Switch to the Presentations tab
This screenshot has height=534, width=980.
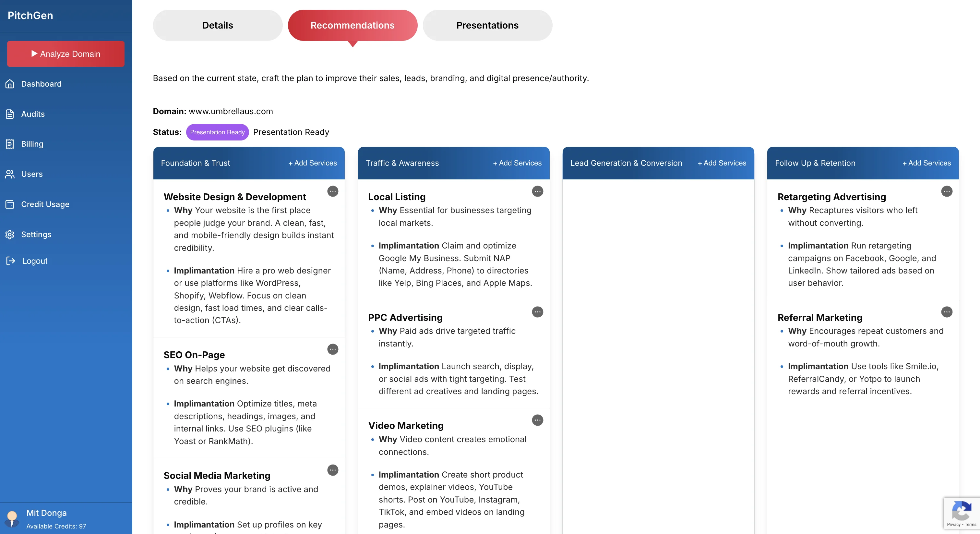(487, 25)
